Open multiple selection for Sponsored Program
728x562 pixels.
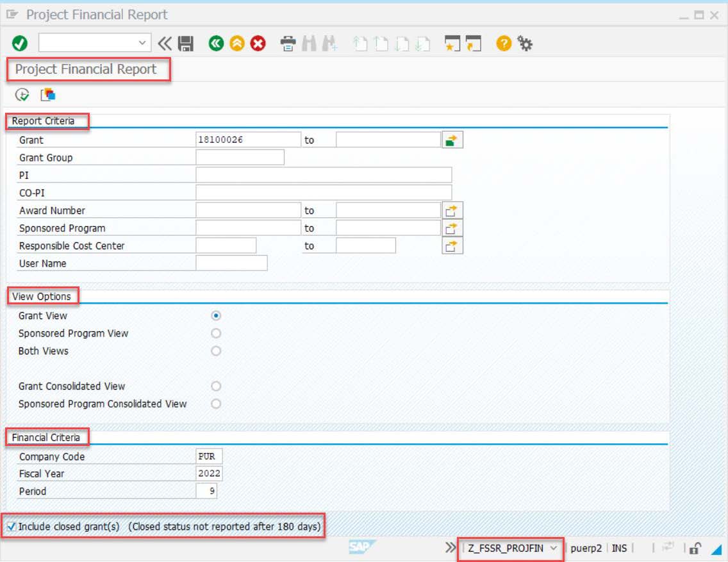click(452, 228)
